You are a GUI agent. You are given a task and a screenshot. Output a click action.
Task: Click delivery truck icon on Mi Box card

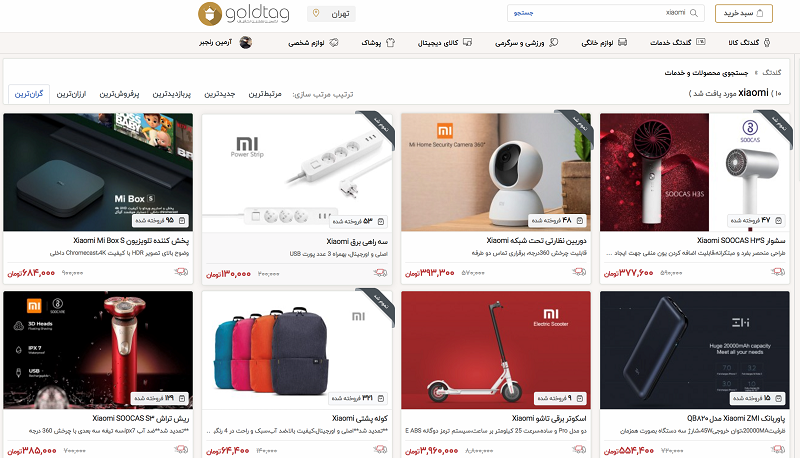coord(181,272)
